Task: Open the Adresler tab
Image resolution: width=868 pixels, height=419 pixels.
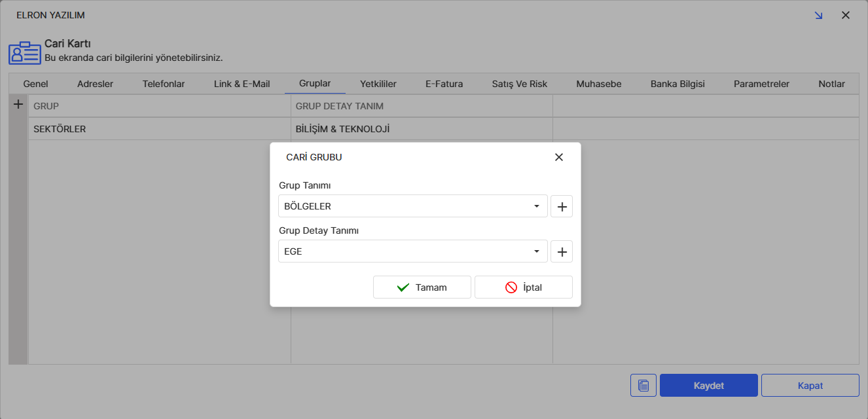Action: click(95, 84)
